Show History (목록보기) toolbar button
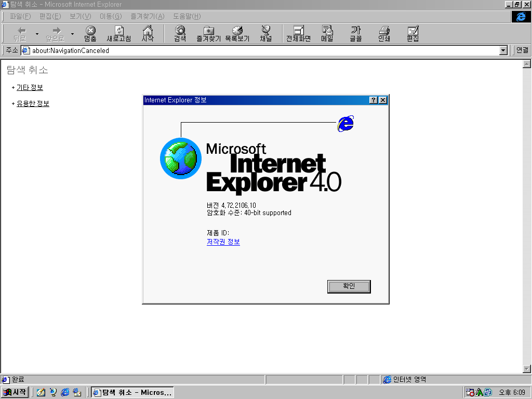Image resolution: width=532 pixels, height=399 pixels. coord(237,34)
